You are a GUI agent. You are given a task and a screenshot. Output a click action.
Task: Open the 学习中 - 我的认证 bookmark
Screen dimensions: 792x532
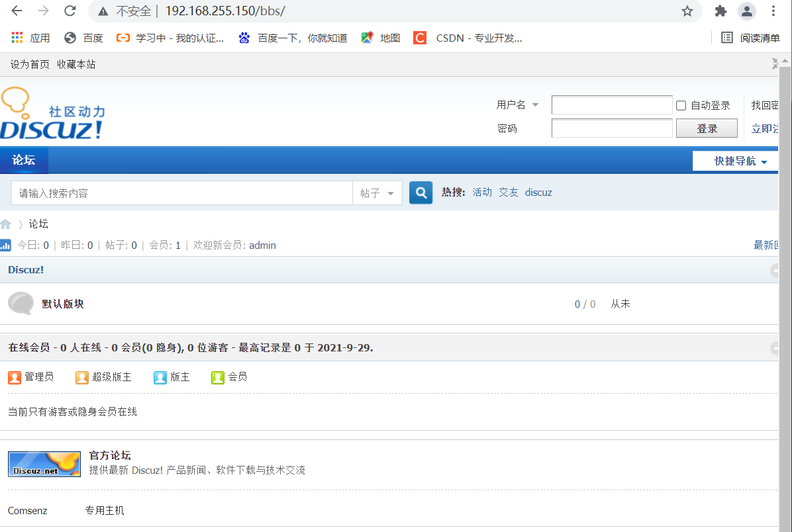coord(170,38)
